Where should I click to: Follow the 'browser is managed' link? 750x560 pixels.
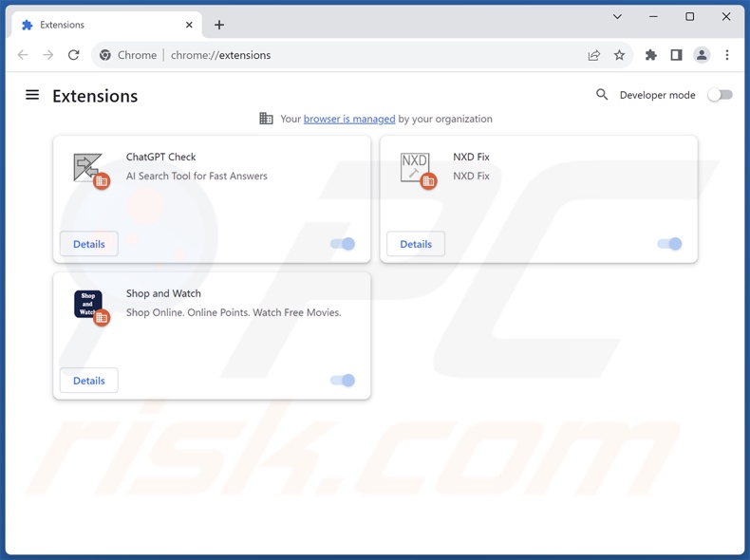(x=348, y=119)
